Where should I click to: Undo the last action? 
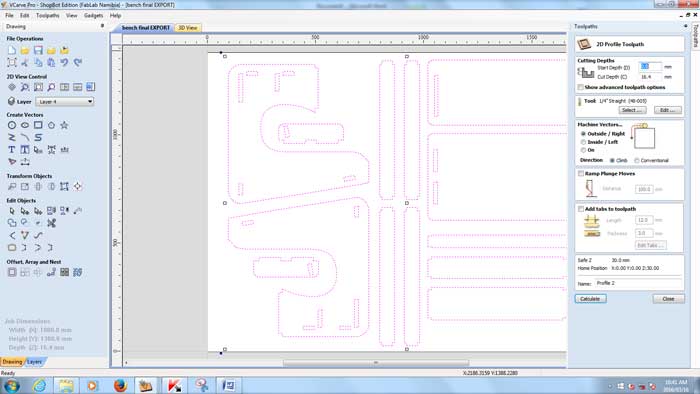click(64, 62)
